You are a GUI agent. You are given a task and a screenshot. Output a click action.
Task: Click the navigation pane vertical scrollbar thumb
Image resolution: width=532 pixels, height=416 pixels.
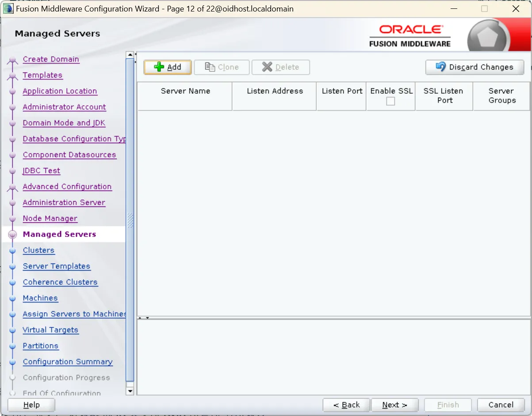[x=130, y=220]
